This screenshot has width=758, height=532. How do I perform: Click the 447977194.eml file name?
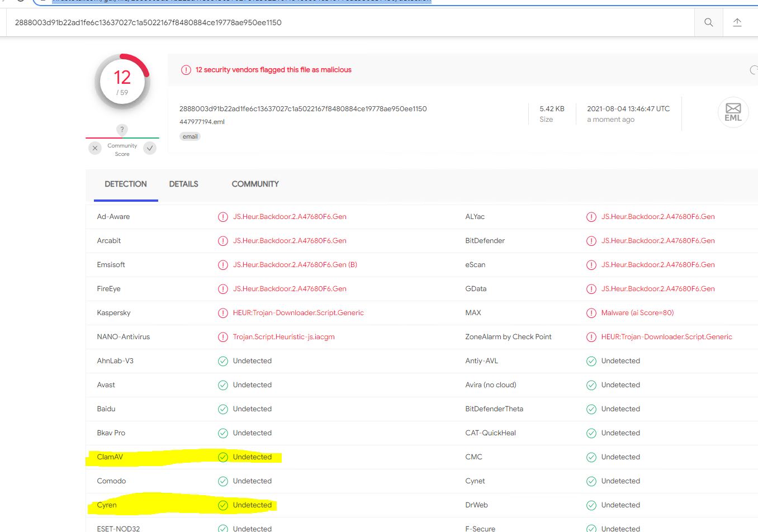(x=202, y=122)
